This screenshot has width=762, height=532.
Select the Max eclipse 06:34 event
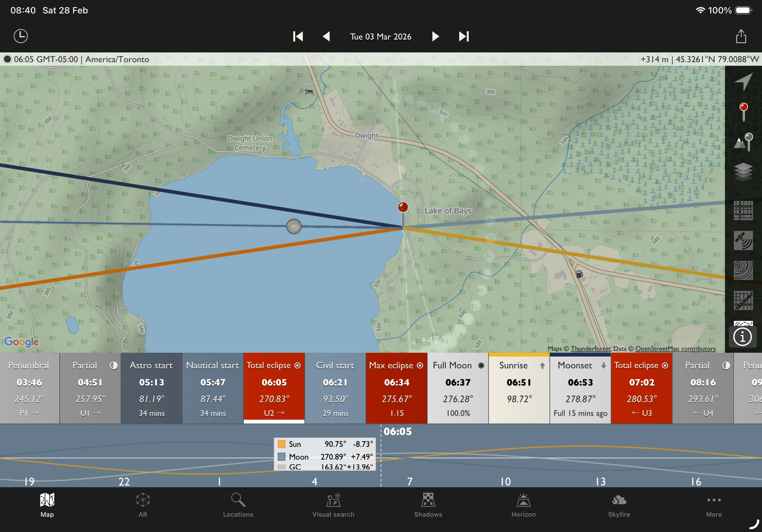[397, 388]
